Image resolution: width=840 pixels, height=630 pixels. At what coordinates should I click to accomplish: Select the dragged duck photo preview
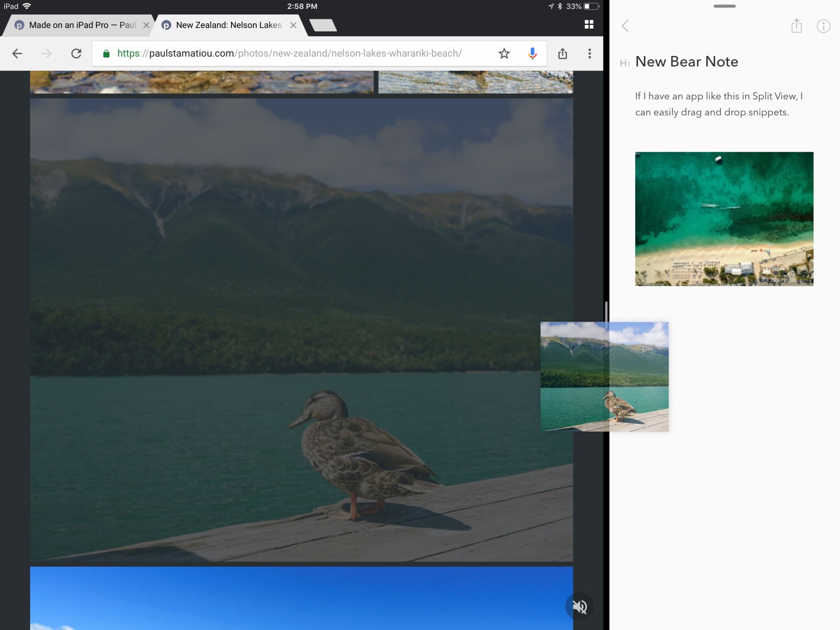[604, 377]
